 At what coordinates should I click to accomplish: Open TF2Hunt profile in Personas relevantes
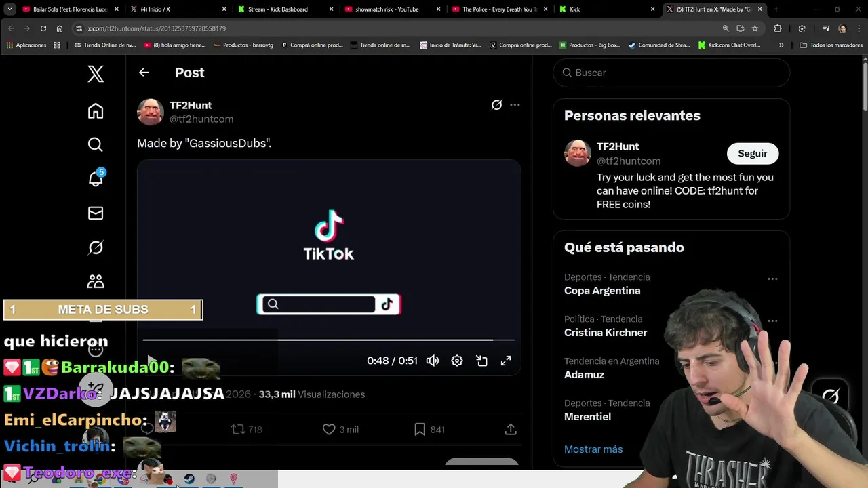(618, 146)
